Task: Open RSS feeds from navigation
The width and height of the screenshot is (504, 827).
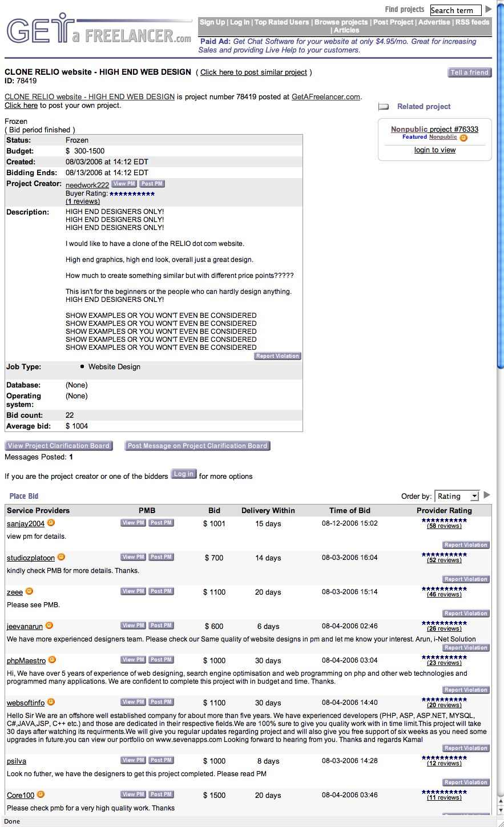Action: [472, 22]
